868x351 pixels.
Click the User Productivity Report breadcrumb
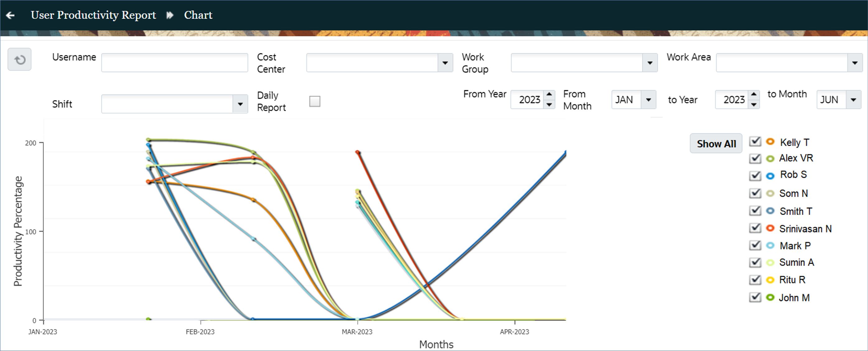click(93, 15)
